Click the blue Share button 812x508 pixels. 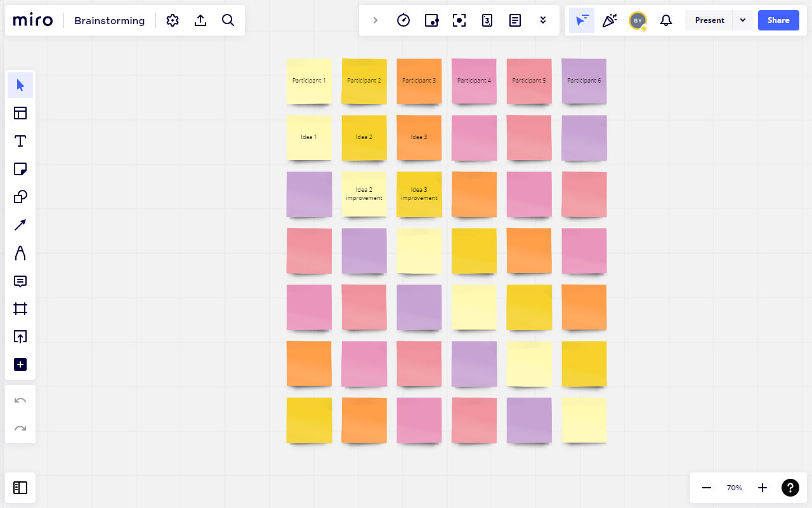(778, 20)
